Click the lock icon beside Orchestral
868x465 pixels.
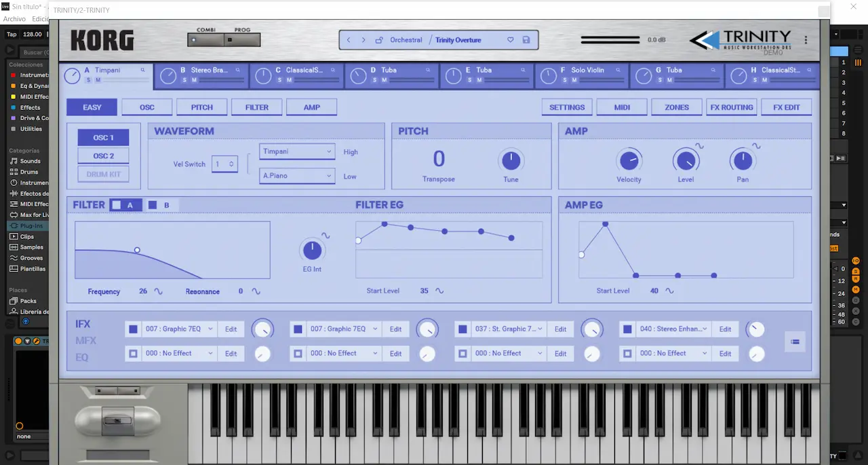(x=379, y=40)
